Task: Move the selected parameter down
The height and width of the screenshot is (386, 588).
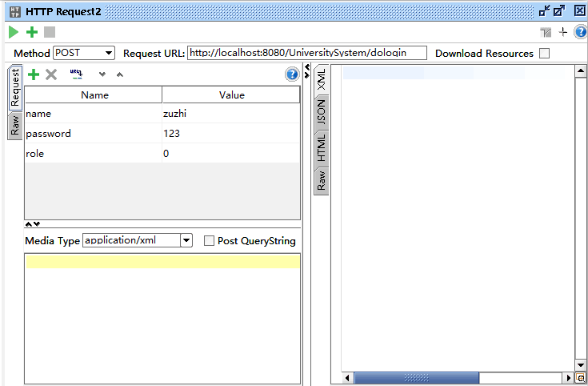Action: point(102,74)
